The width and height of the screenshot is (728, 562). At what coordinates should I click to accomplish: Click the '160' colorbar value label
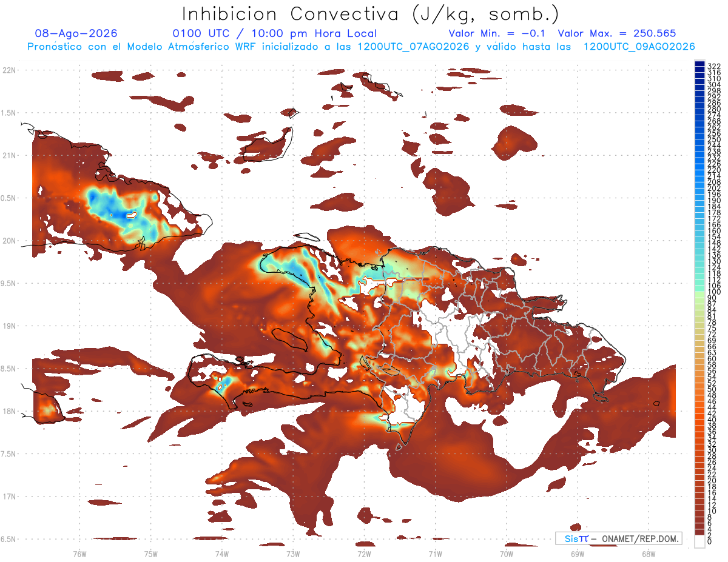tap(714, 231)
